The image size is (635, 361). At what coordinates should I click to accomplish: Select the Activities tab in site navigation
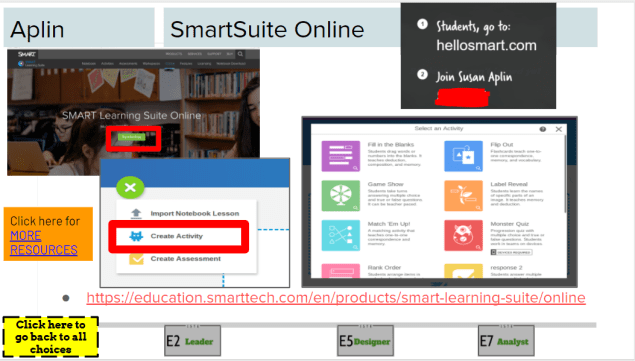[x=107, y=64]
